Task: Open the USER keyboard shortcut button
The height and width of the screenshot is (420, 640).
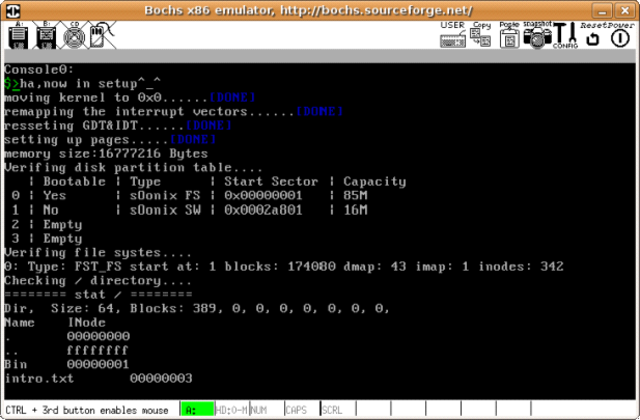Action: (x=453, y=35)
